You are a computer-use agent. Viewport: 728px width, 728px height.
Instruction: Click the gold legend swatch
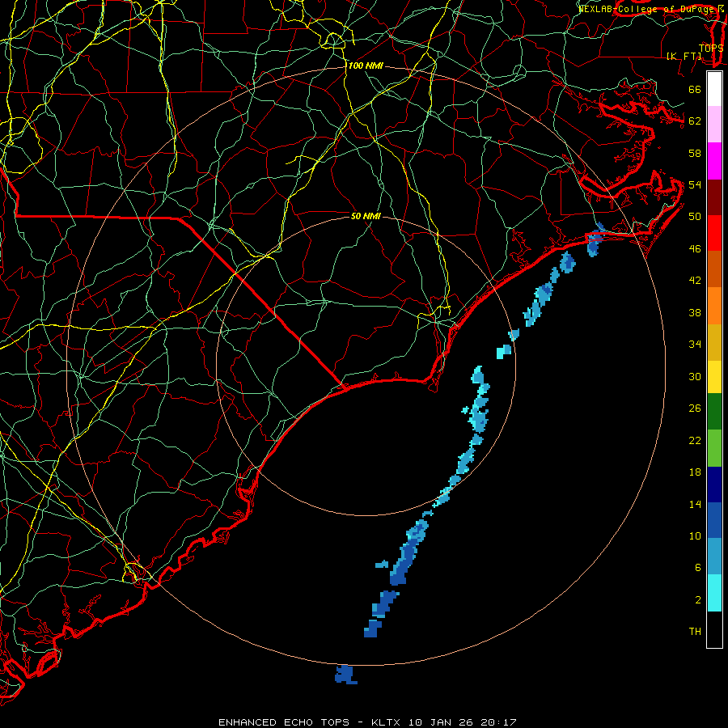(714, 342)
